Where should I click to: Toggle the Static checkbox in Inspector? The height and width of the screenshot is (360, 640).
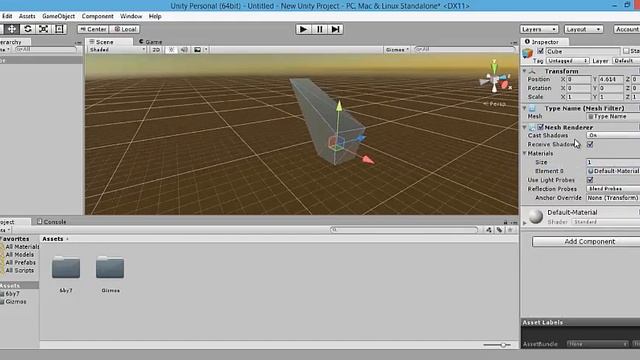[626, 51]
